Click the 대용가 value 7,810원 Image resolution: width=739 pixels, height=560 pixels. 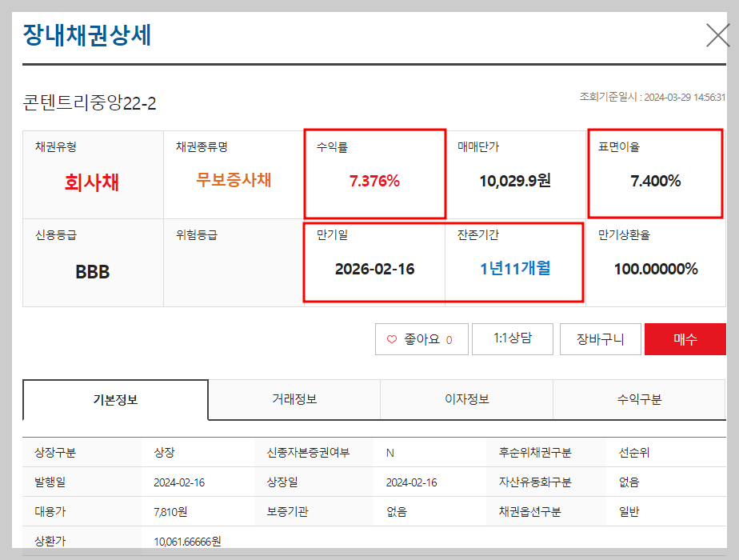(x=170, y=511)
